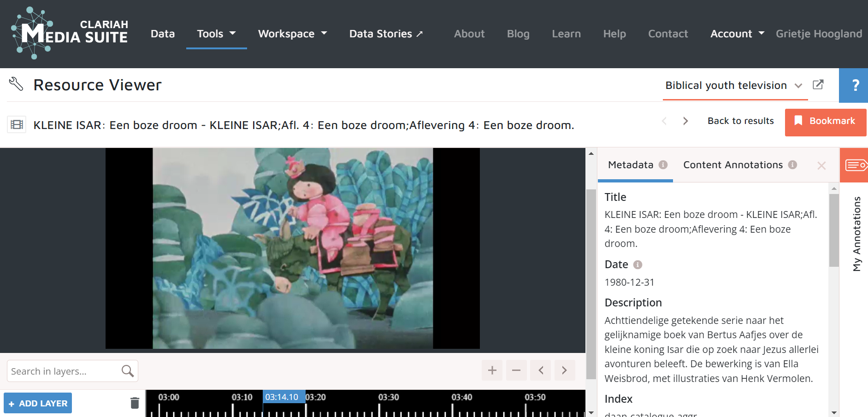
Task: Click info icon next to Date
Action: [638, 265]
